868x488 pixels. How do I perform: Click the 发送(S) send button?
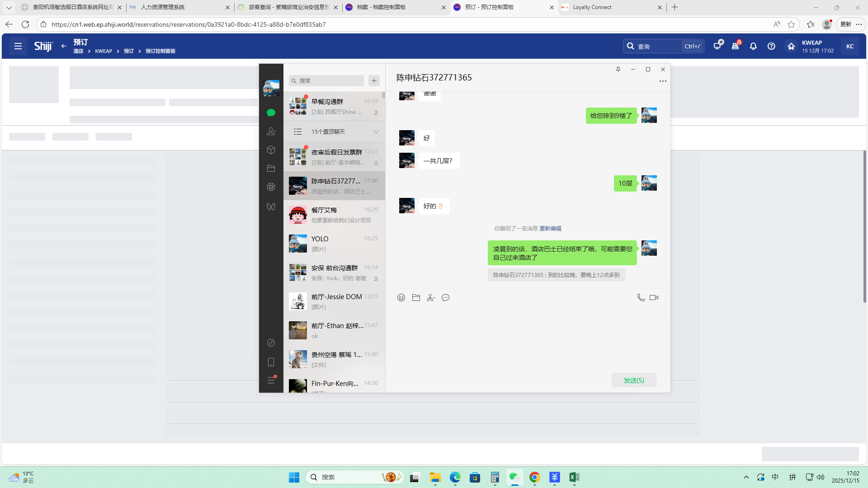point(634,380)
